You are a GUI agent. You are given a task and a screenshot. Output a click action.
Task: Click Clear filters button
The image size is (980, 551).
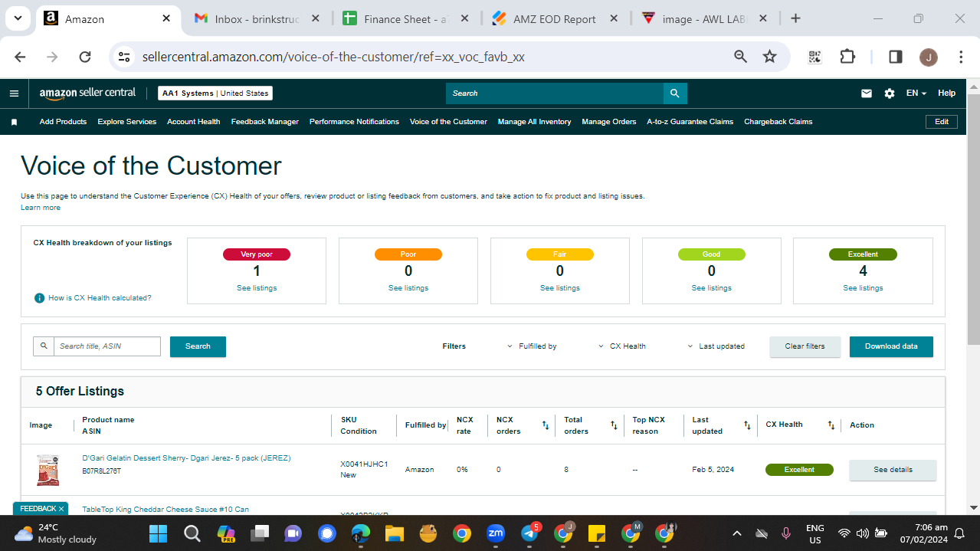(805, 346)
